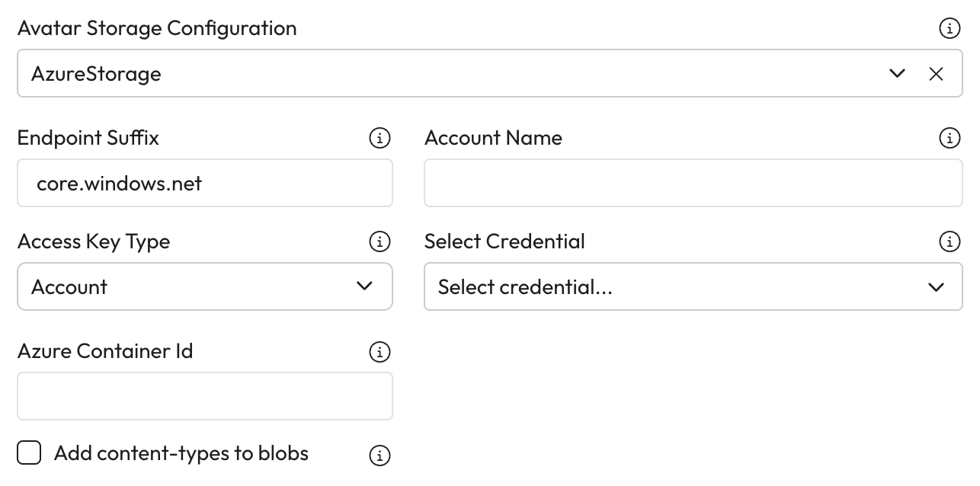The width and height of the screenshot is (980, 486).
Task: Click Azure Container Id info icon
Action: pos(379,352)
